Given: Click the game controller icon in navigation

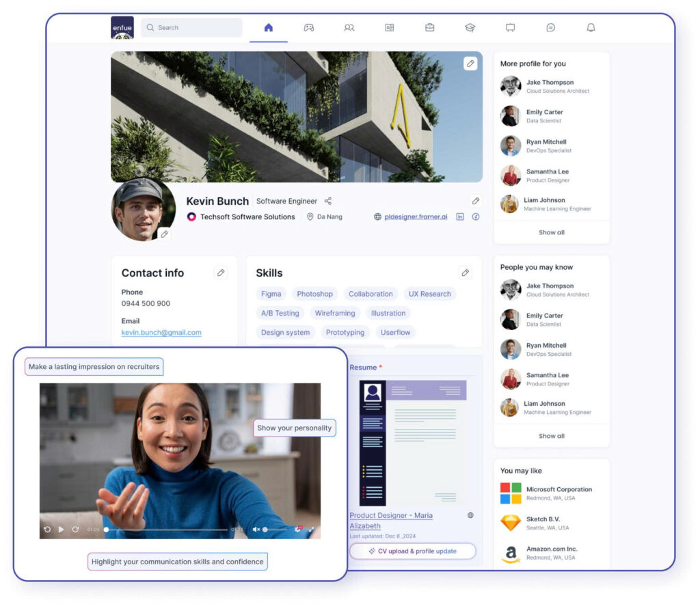Looking at the screenshot, I should click(x=309, y=27).
